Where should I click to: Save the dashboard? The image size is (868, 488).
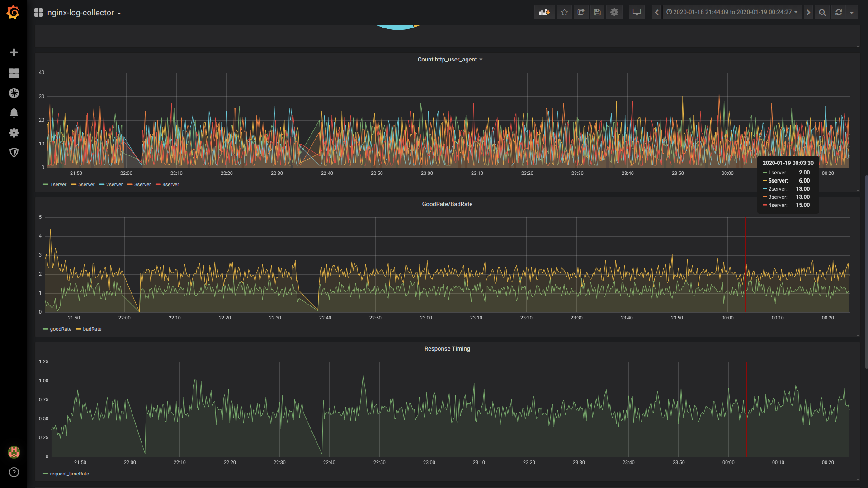point(597,12)
